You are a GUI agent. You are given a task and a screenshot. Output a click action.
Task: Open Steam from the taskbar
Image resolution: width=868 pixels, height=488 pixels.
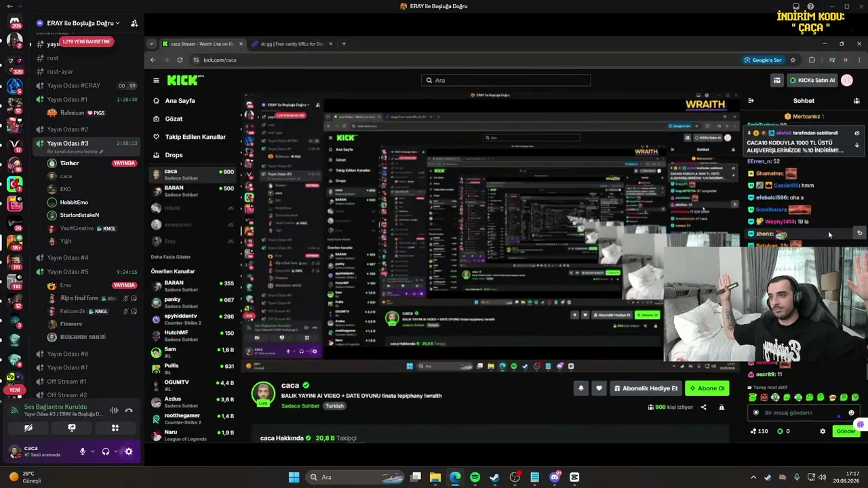click(494, 477)
